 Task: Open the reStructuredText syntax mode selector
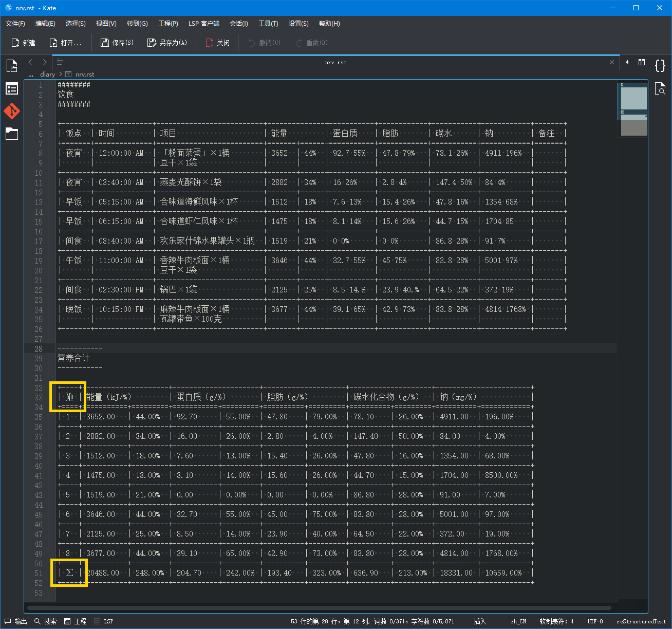click(641, 621)
